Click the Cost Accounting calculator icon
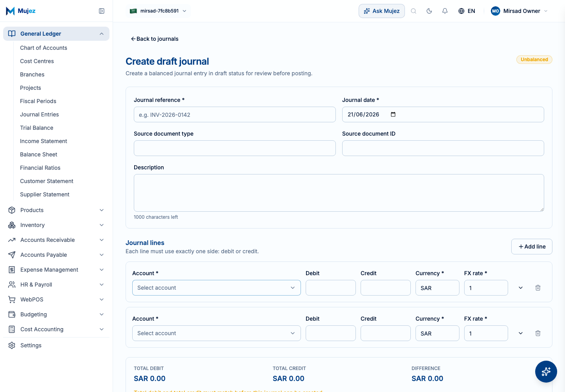Screen dimensions: 565x392 12,329
